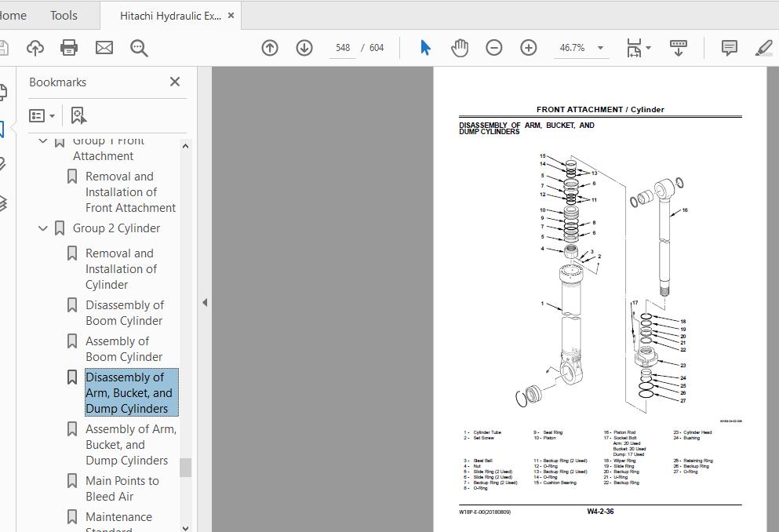Go to the next page
The height and width of the screenshot is (532, 779).
(x=304, y=48)
